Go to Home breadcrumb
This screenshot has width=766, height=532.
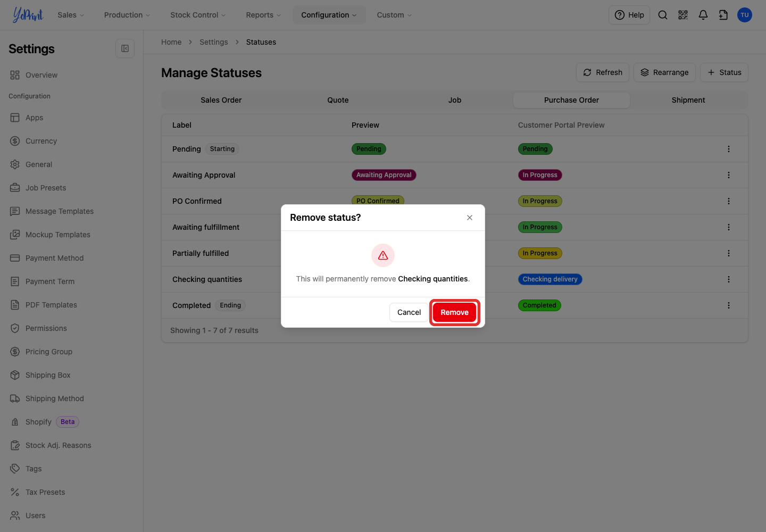point(171,42)
